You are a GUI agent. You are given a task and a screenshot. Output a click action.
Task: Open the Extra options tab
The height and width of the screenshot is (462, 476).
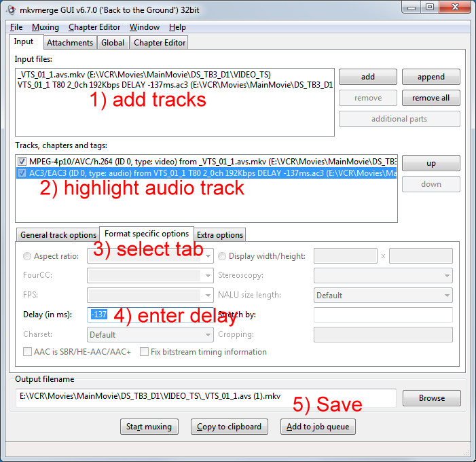coord(220,235)
